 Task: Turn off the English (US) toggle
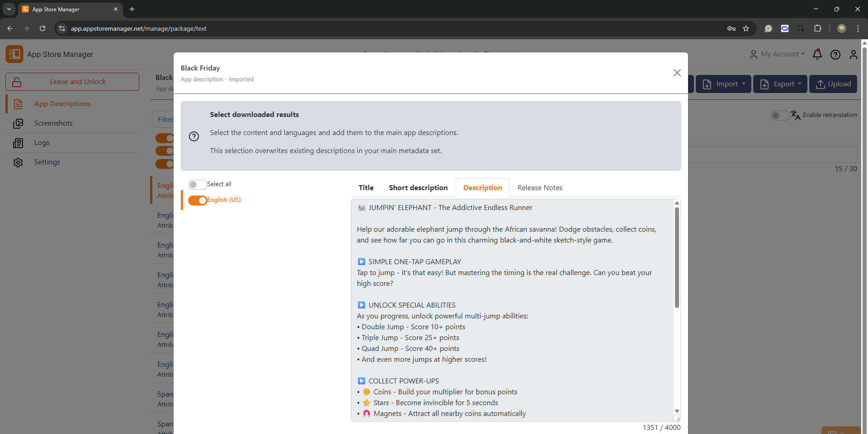197,200
